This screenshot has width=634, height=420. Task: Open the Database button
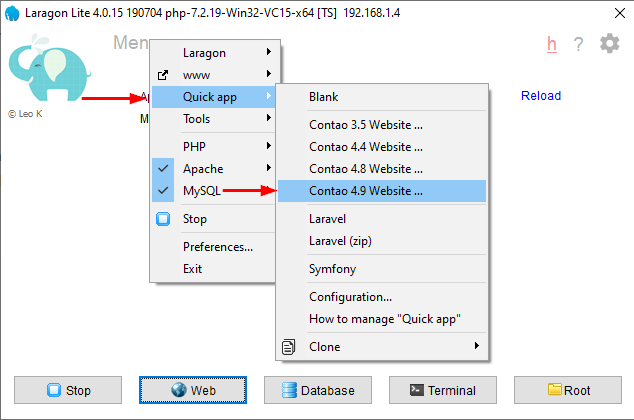(318, 390)
